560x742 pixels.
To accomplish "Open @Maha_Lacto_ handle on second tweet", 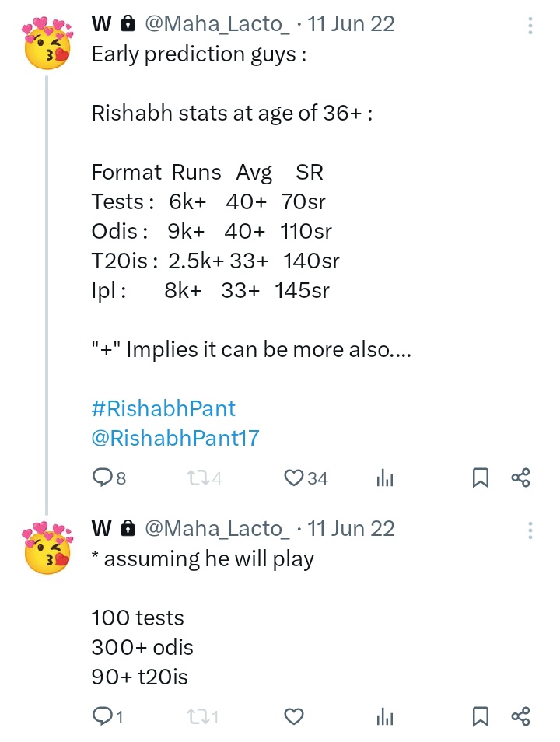I will (x=217, y=529).
